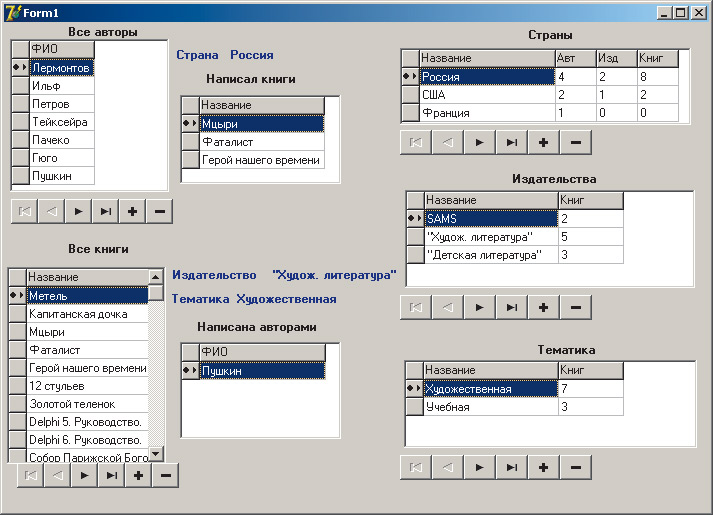The width and height of the screenshot is (713, 515).
Task: Go to next record in Страны navigator
Action: pos(479,143)
